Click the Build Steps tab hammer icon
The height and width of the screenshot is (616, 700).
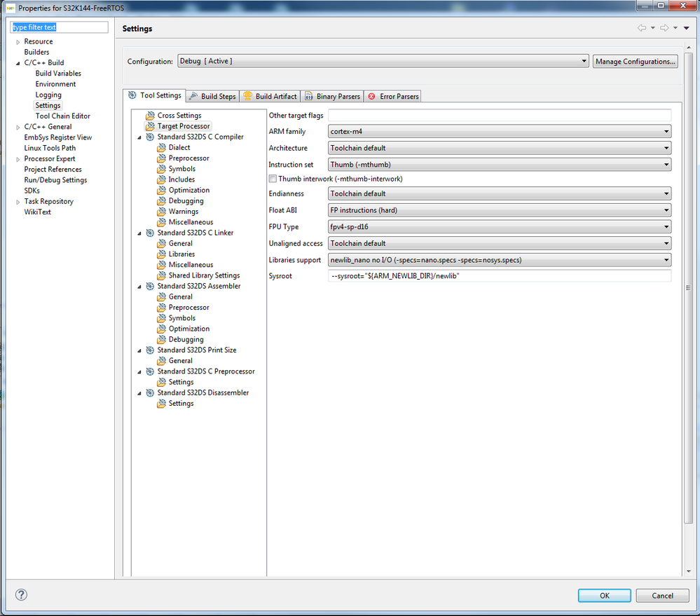(193, 96)
